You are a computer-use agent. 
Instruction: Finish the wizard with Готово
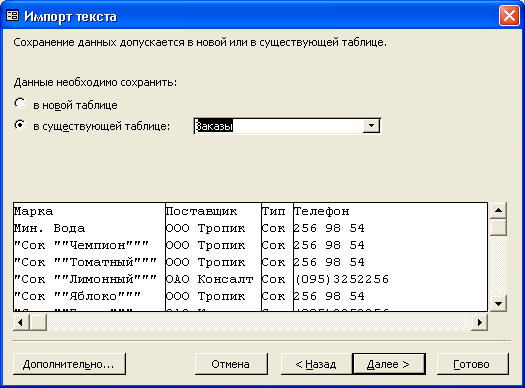coord(472,364)
